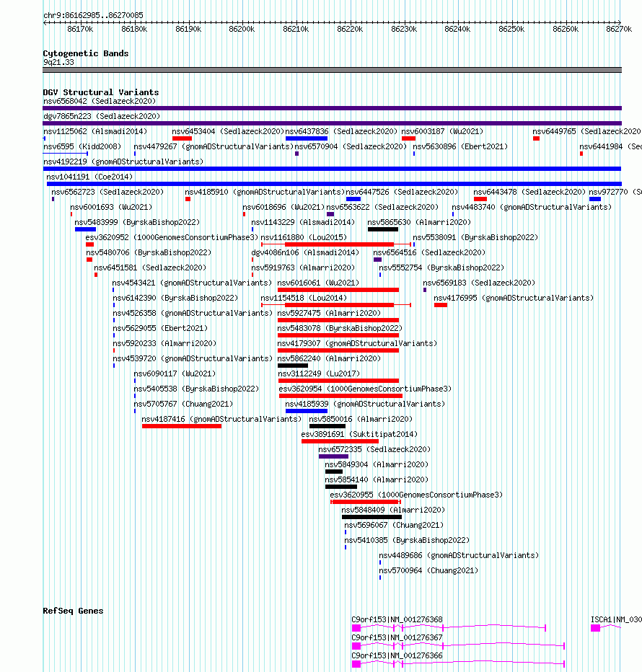The image size is (642, 672).
Task: Select nsv5700964 (Chuang2021) label
Action: click(429, 571)
